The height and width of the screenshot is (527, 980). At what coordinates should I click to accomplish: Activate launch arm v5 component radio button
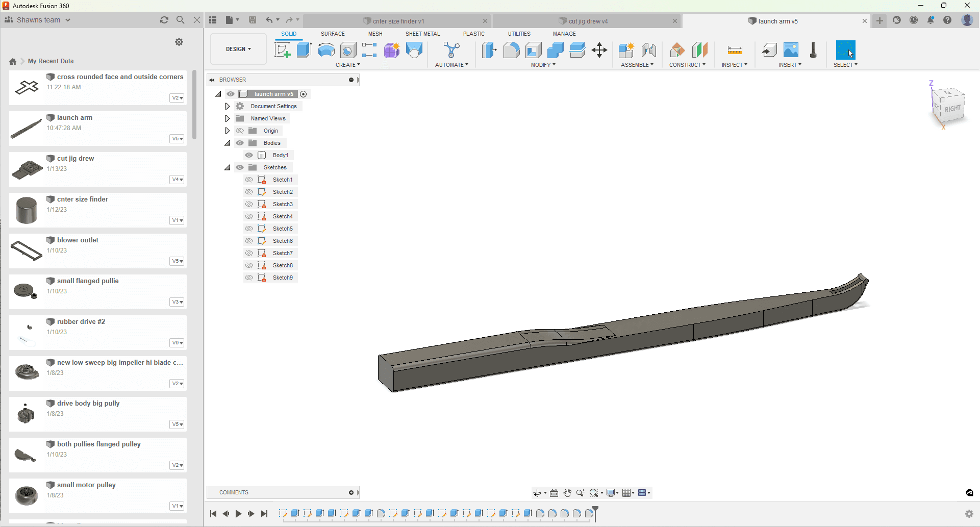click(x=304, y=94)
